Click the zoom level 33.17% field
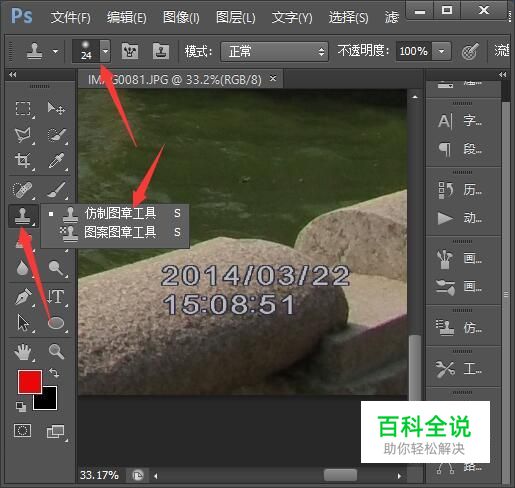 point(99,475)
